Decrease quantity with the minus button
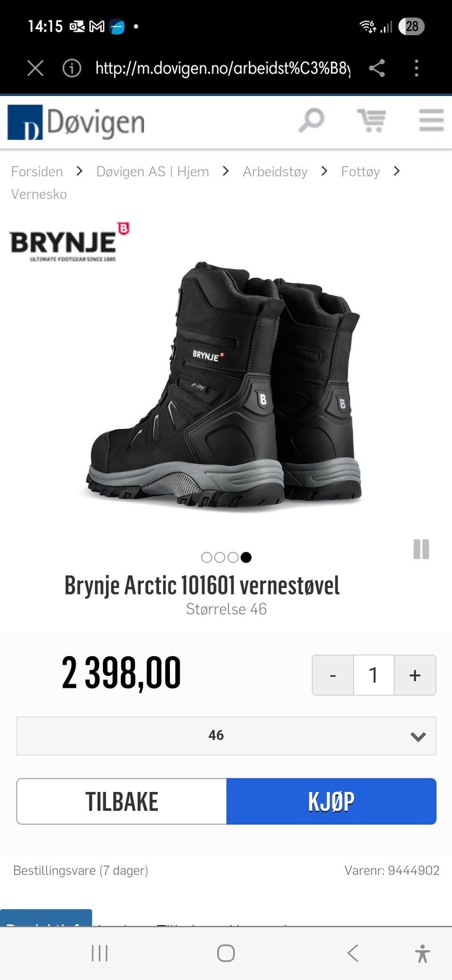This screenshot has height=980, width=452. (x=333, y=675)
